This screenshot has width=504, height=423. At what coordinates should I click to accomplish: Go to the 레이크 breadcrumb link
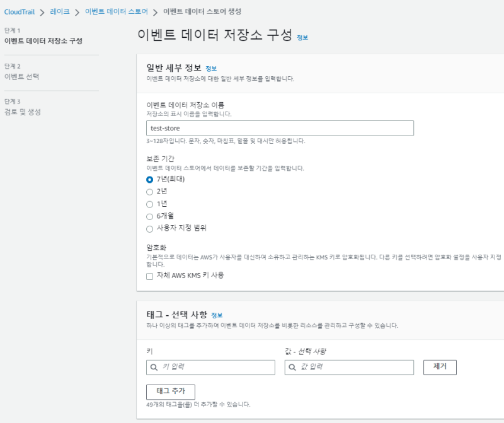[x=60, y=11]
